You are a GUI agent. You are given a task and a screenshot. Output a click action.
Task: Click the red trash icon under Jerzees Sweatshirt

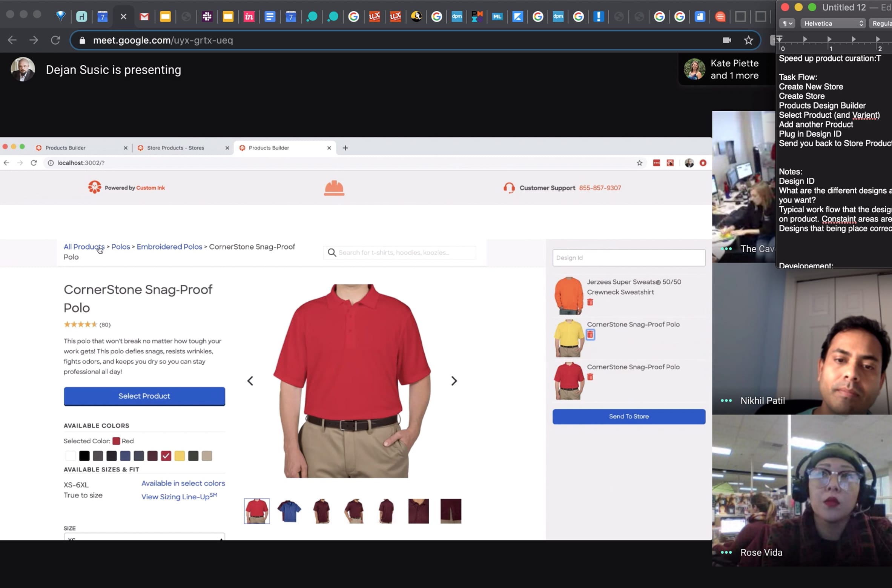(x=590, y=302)
